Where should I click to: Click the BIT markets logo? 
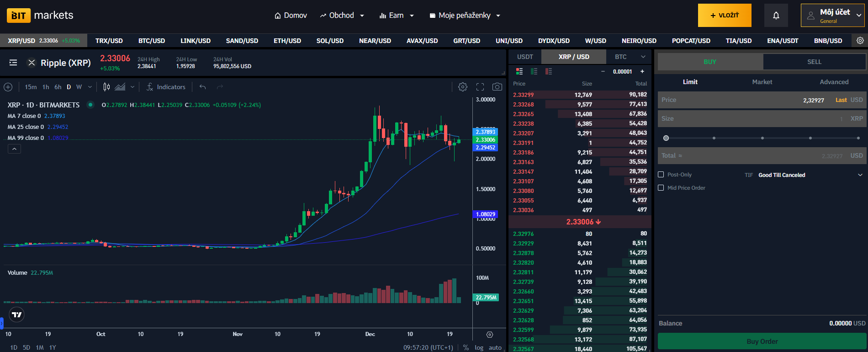[x=40, y=16]
